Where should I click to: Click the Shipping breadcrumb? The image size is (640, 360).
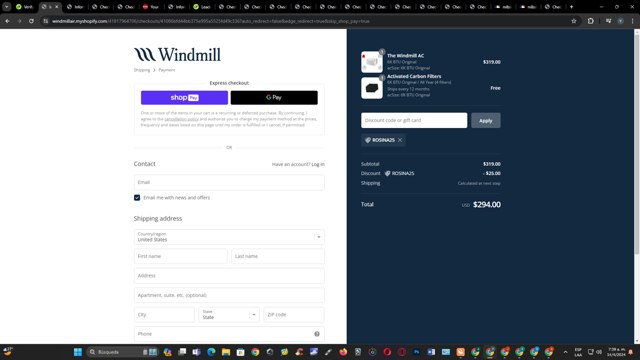tap(142, 70)
